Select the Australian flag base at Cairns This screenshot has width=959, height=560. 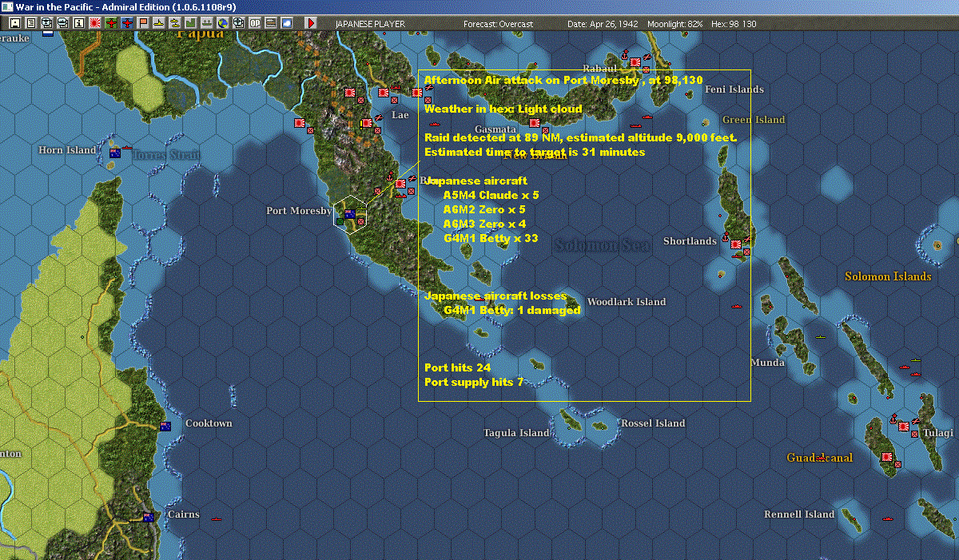click(148, 518)
